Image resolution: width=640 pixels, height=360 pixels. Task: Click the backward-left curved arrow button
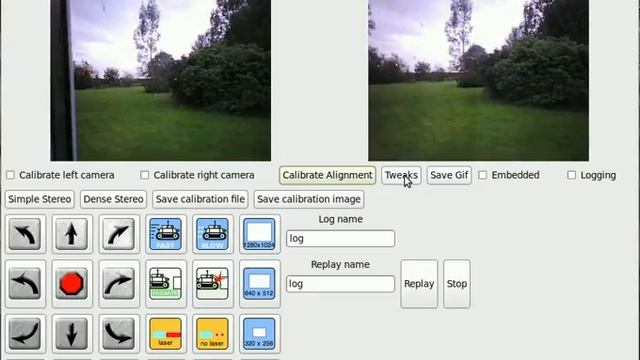pyautogui.click(x=25, y=334)
